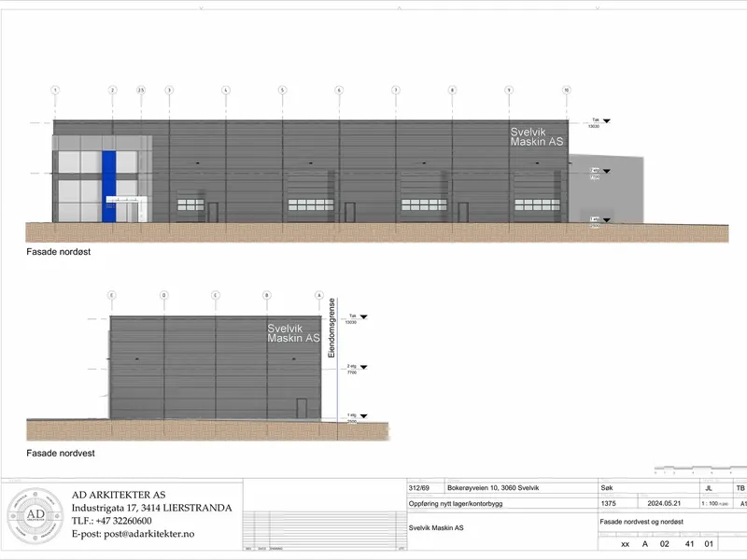Screen dimensions: 747x560
Task: Click the 'AD ARKITEKTER AS' company name
Action: pyautogui.click(x=119, y=495)
